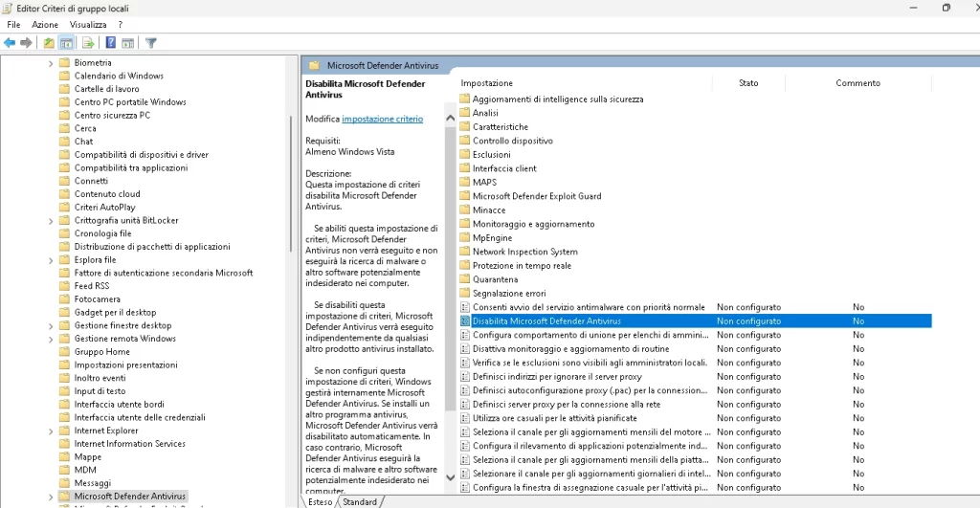This screenshot has height=508, width=980.
Task: Select the Disabilita Microsoft Defender Antivirus setting
Action: coord(695,321)
